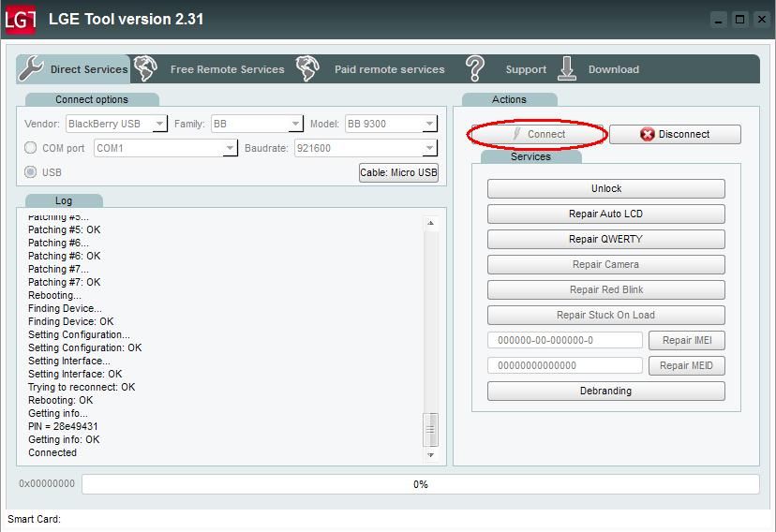The width and height of the screenshot is (776, 532).
Task: Click the 'Patching #7: OK' log line
Action: [65, 282]
